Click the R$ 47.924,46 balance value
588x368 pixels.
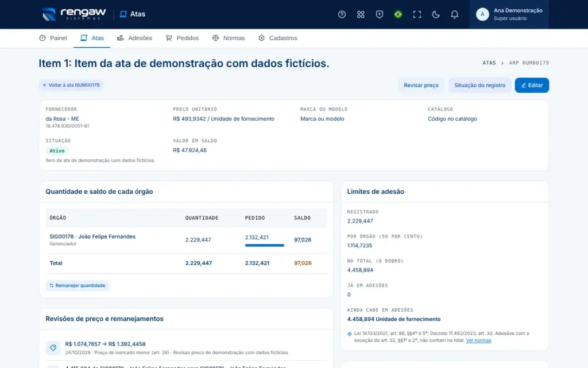tap(189, 150)
